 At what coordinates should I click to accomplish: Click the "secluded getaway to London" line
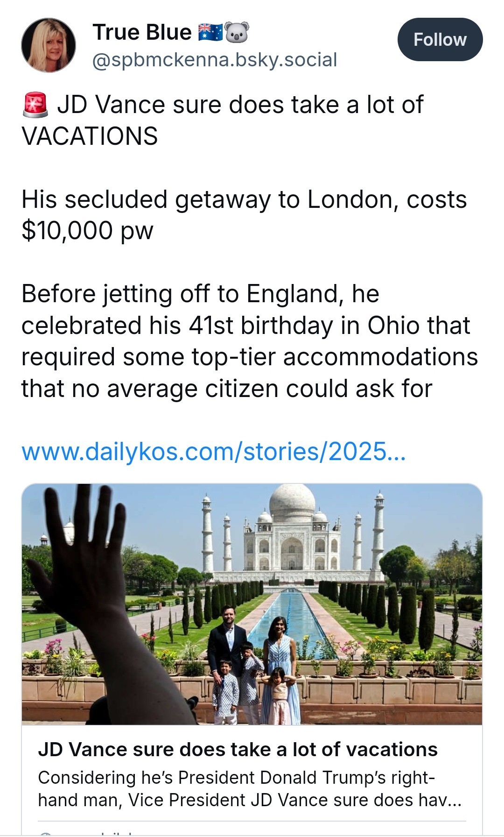pos(244,199)
